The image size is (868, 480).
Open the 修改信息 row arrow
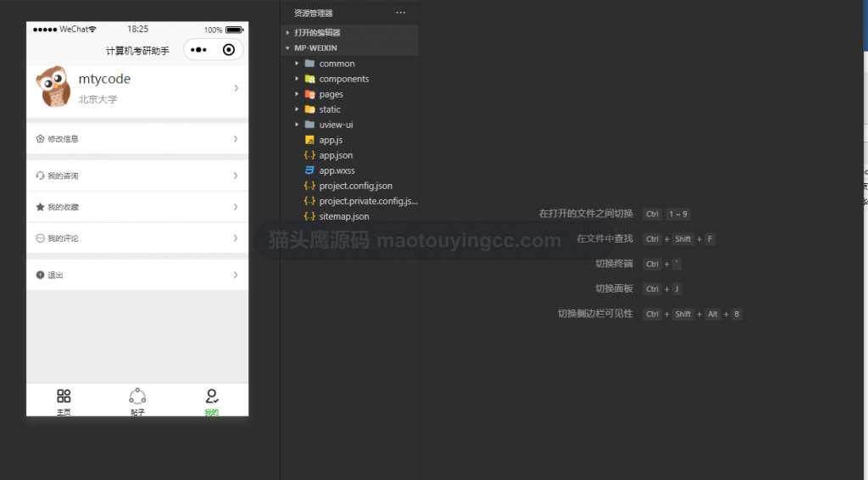coord(236,139)
